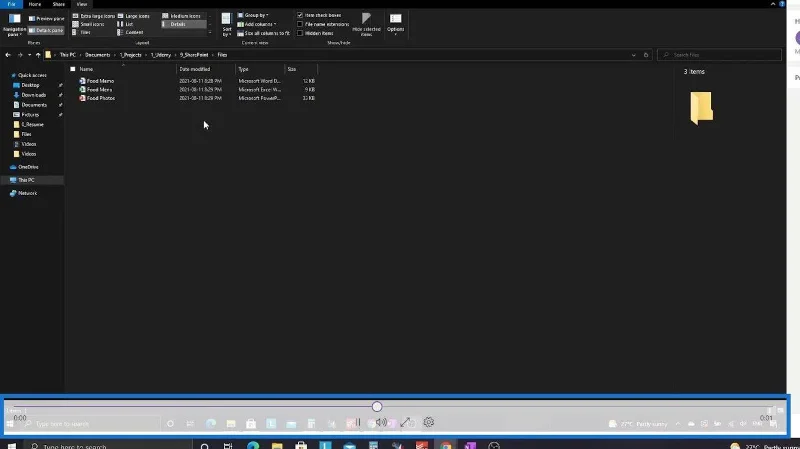The width and height of the screenshot is (800, 449).
Task: Open the Food Memo Word document icon
Action: (x=82, y=81)
